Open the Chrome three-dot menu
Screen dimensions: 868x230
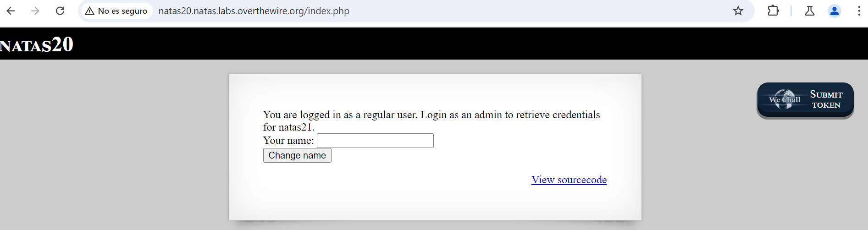(859, 11)
